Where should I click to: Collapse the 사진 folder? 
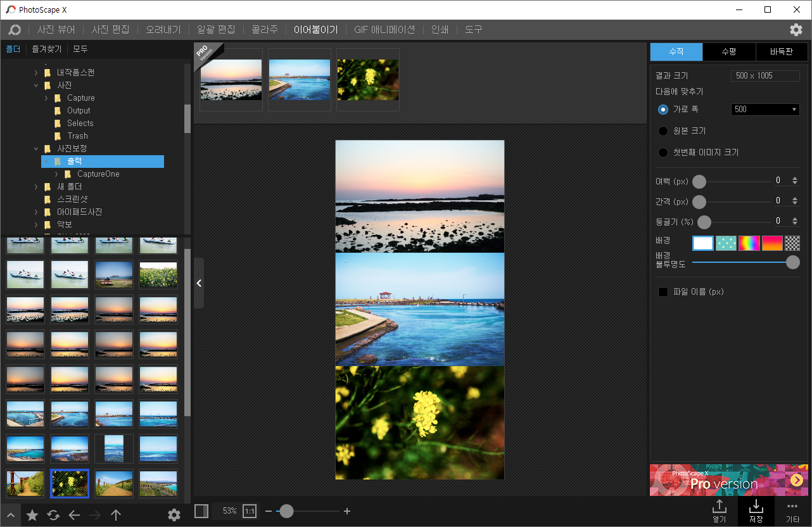pyautogui.click(x=36, y=86)
